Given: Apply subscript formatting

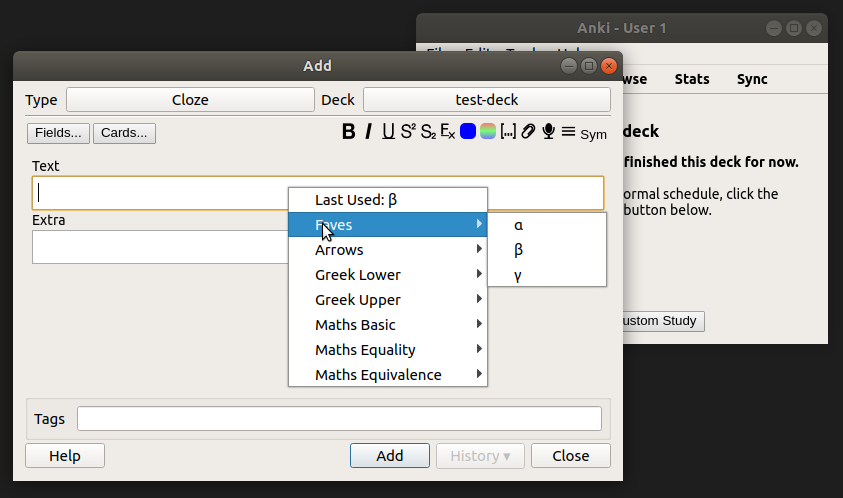Looking at the screenshot, I should pyautogui.click(x=428, y=131).
